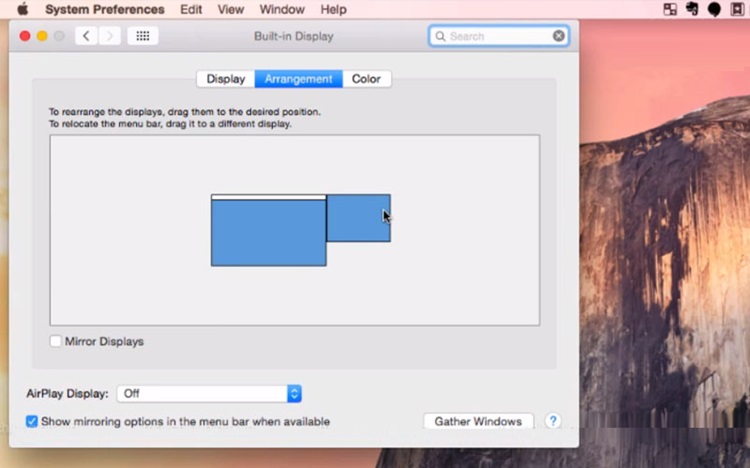The image size is (750, 468).
Task: Click the yellow minimize window button
Action: pyautogui.click(x=42, y=36)
